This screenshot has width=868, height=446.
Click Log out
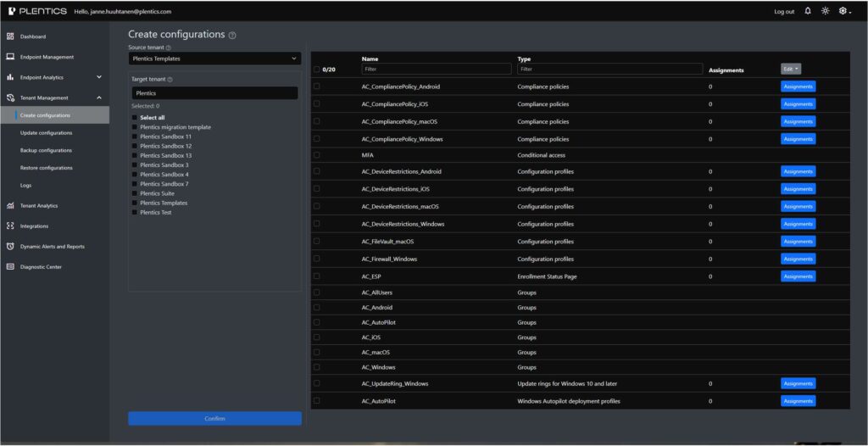click(x=784, y=12)
